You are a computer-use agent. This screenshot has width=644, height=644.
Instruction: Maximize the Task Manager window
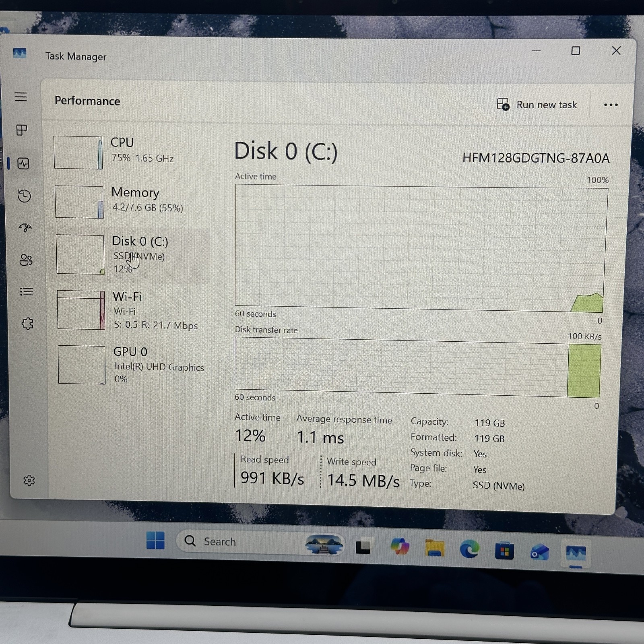pos(576,51)
